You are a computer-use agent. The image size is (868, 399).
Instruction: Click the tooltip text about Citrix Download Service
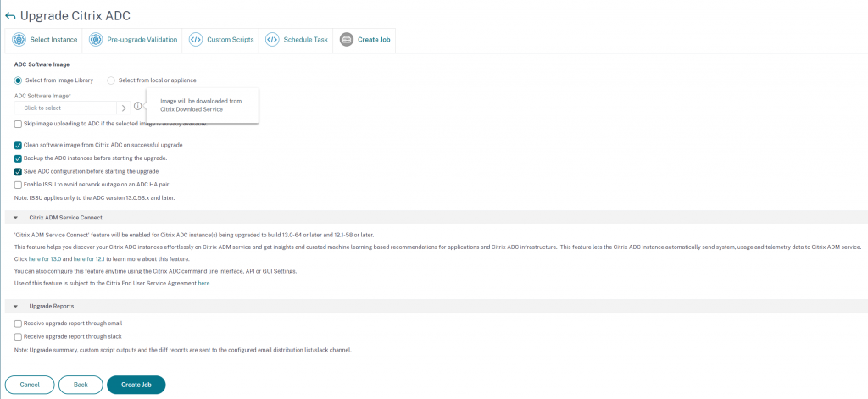(x=202, y=105)
